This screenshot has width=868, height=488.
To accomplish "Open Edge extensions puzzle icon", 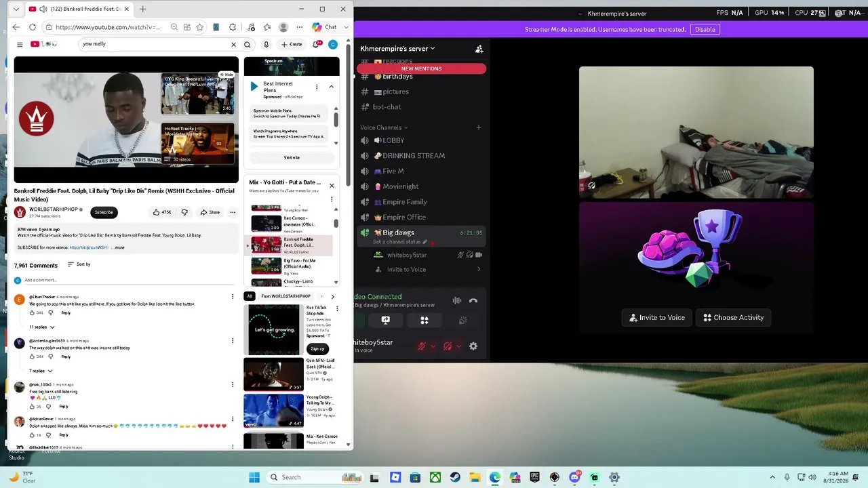I will pos(233,27).
